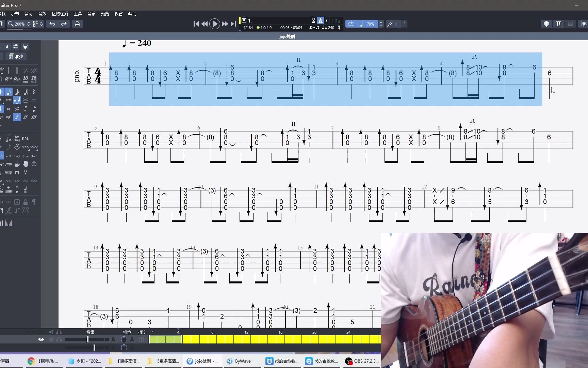Image resolution: width=588 pixels, height=368 pixels.
Task: Open the tuner icon in toolbar
Action: (583, 24)
